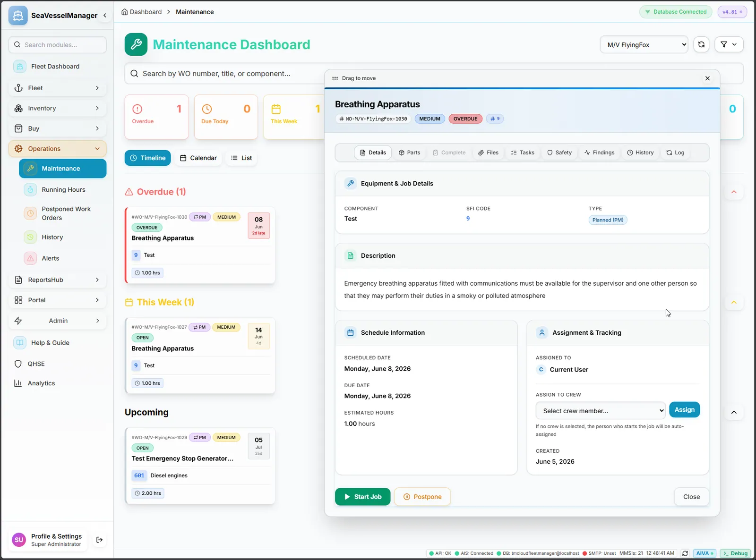This screenshot has height=560, width=756.
Task: Open the filter funnel dropdown
Action: click(x=729, y=44)
